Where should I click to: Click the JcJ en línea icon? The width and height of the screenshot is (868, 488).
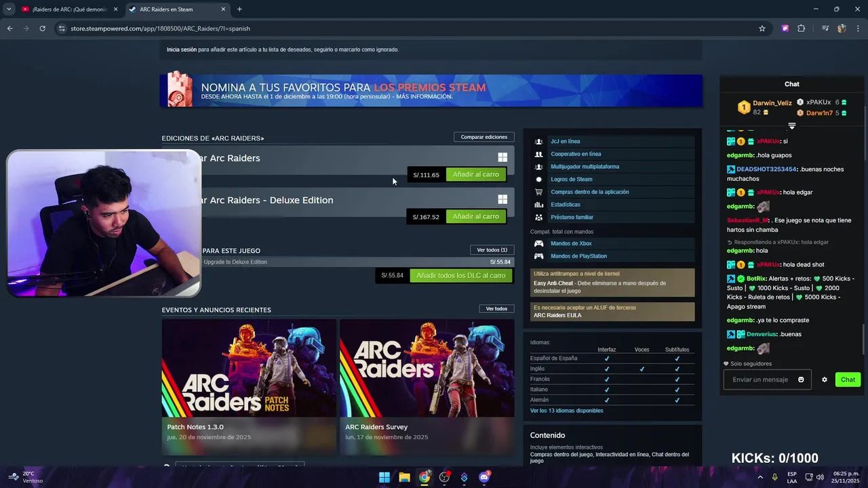[538, 142]
